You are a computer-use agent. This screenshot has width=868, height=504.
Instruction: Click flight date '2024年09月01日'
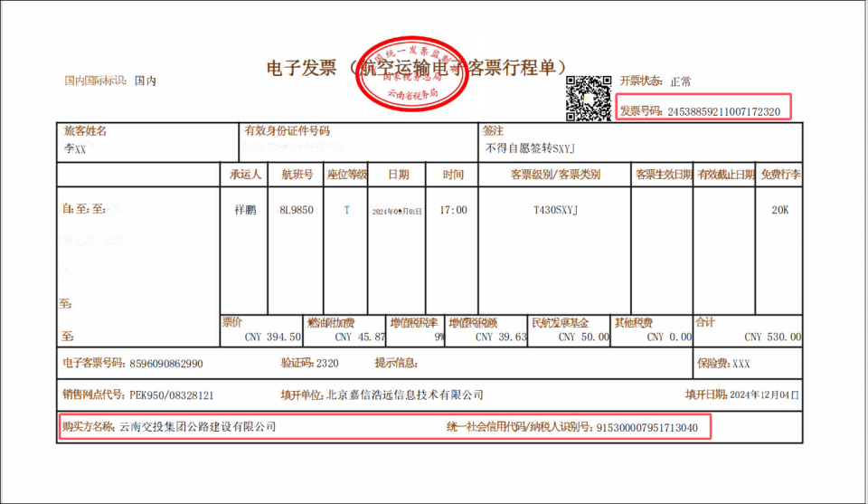[397, 211]
